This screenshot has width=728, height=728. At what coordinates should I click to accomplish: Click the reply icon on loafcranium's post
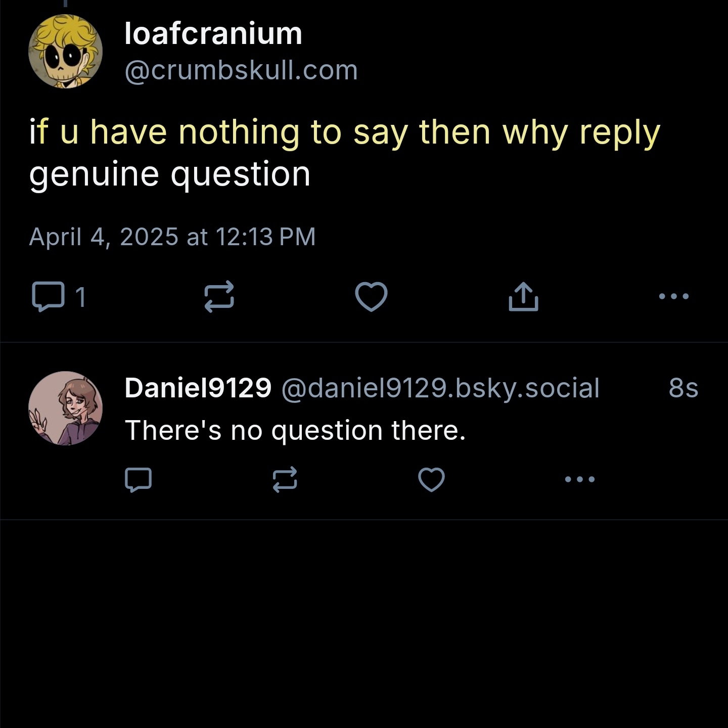click(x=48, y=296)
